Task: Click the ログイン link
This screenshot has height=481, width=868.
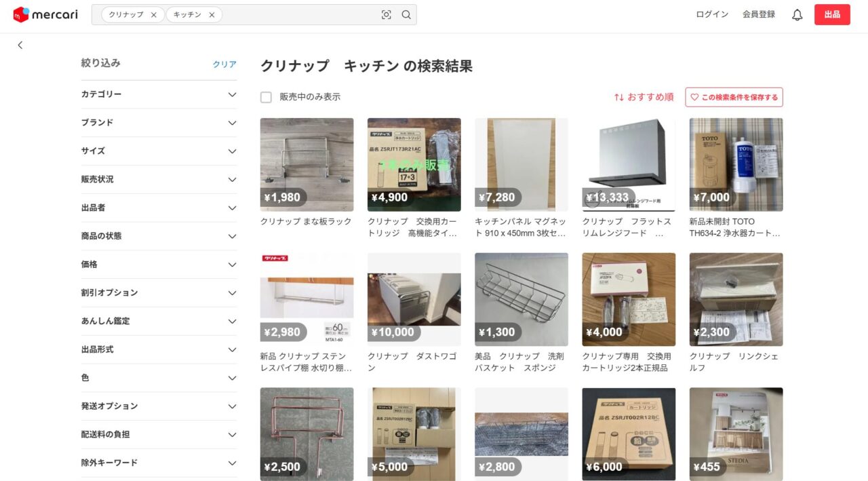Action: [712, 14]
